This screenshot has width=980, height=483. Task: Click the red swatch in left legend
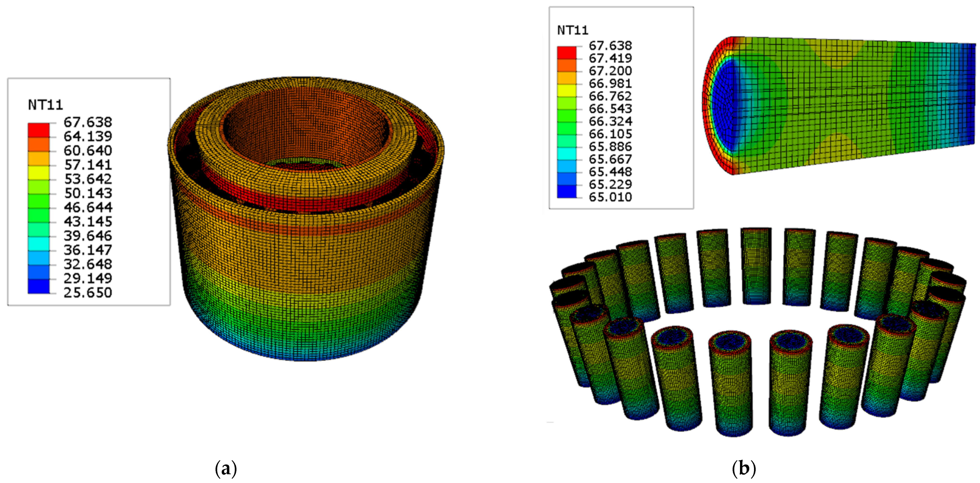click(x=38, y=130)
